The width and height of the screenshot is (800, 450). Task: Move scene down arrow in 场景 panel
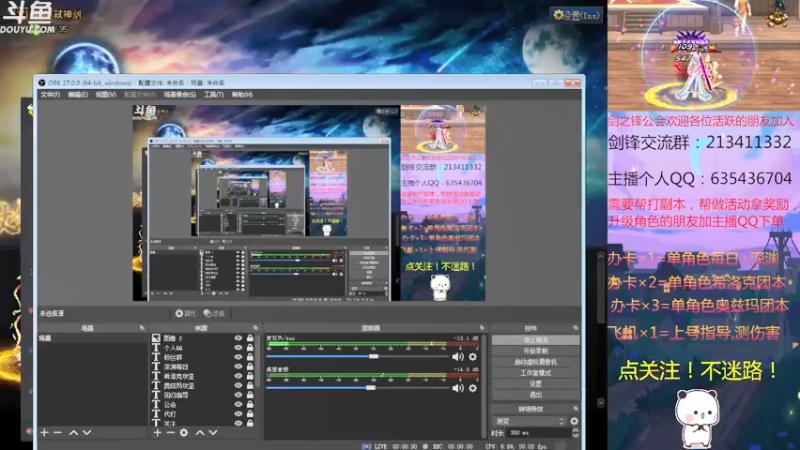tap(87, 433)
